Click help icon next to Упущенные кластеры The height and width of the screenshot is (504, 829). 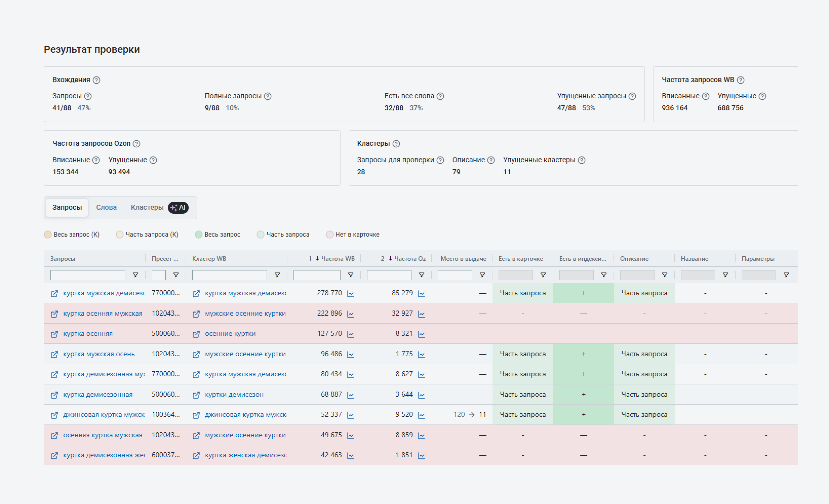581,160
